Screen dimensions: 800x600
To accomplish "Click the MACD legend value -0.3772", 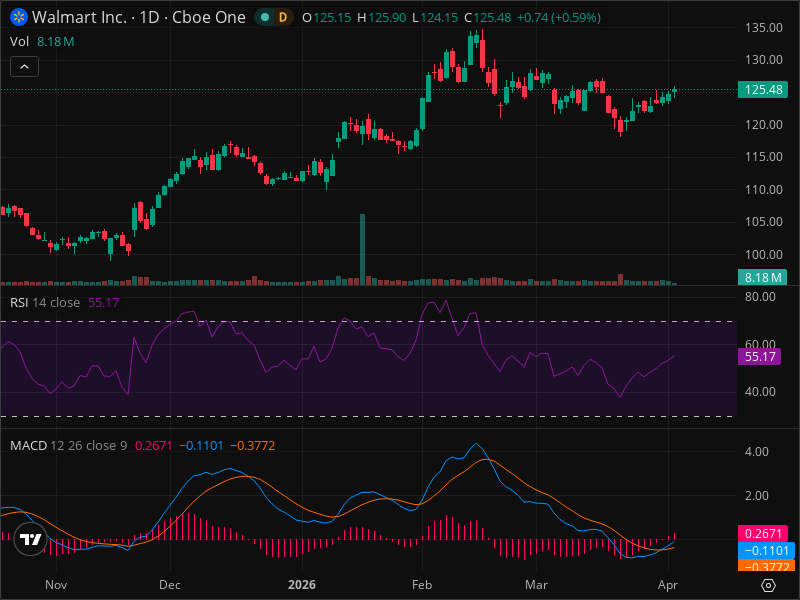I will point(253,445).
